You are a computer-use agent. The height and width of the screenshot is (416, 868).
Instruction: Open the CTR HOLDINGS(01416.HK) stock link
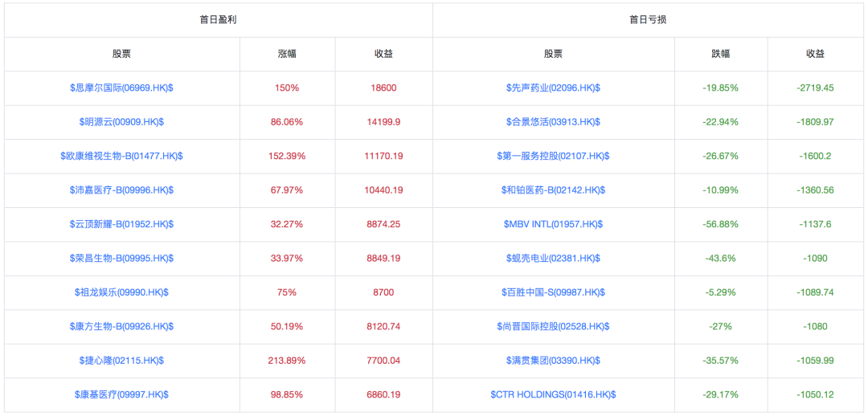[x=554, y=394]
